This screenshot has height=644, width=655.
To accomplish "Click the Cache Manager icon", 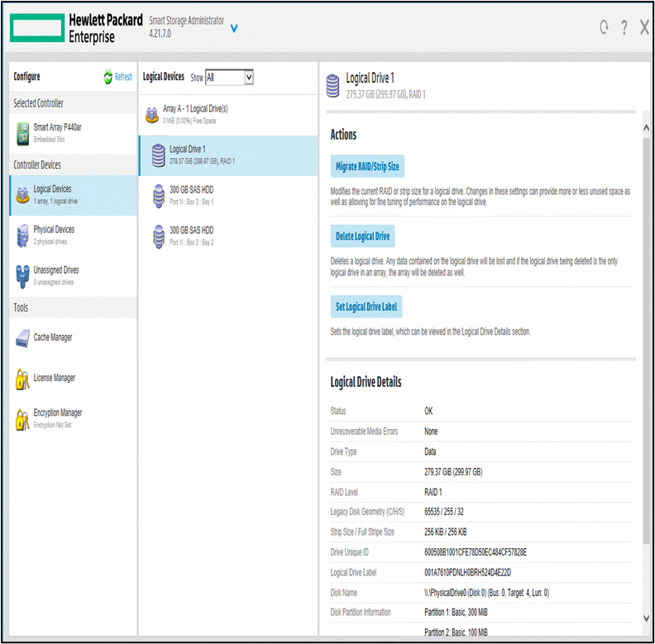I will point(22,338).
